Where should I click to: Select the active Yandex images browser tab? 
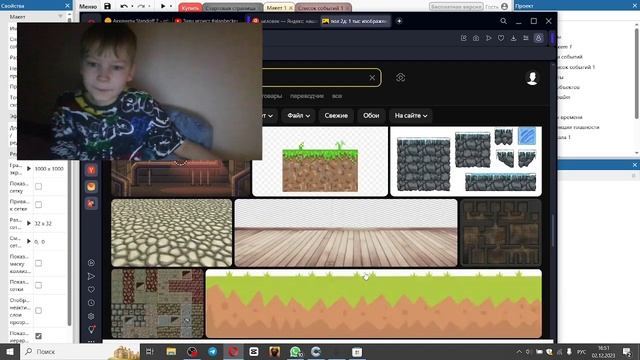pos(354,21)
